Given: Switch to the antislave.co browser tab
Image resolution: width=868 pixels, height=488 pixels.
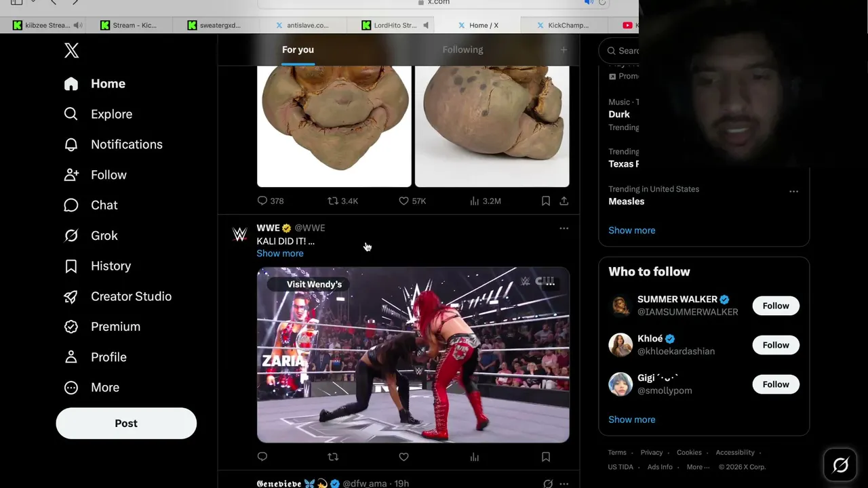Looking at the screenshot, I should [302, 25].
